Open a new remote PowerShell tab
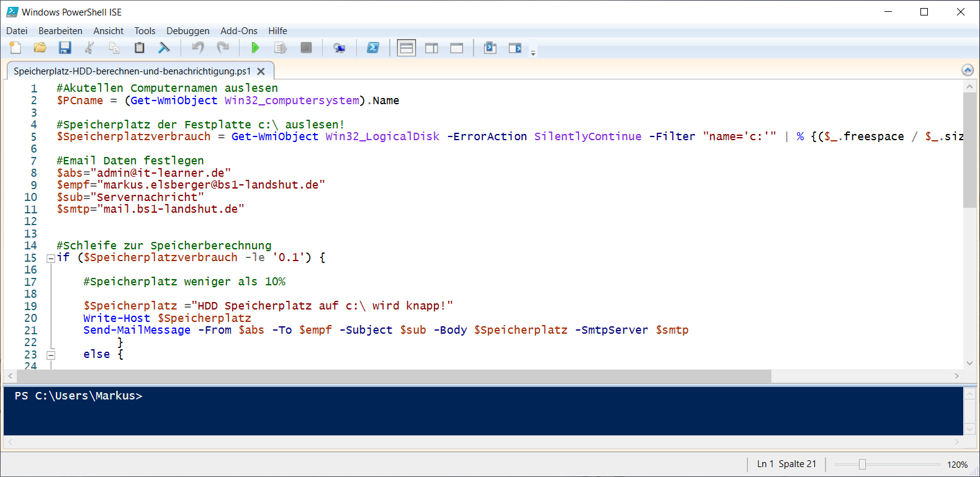The height and width of the screenshot is (477, 980). coord(339,48)
